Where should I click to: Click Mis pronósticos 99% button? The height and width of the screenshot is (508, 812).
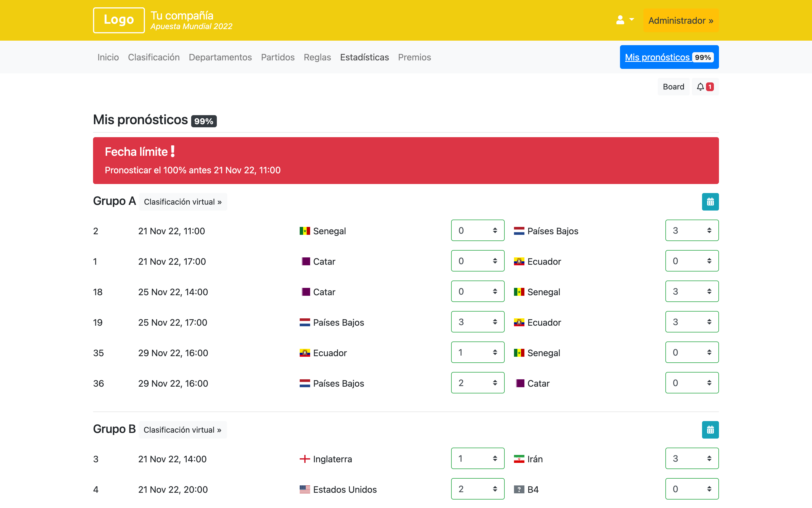click(669, 57)
